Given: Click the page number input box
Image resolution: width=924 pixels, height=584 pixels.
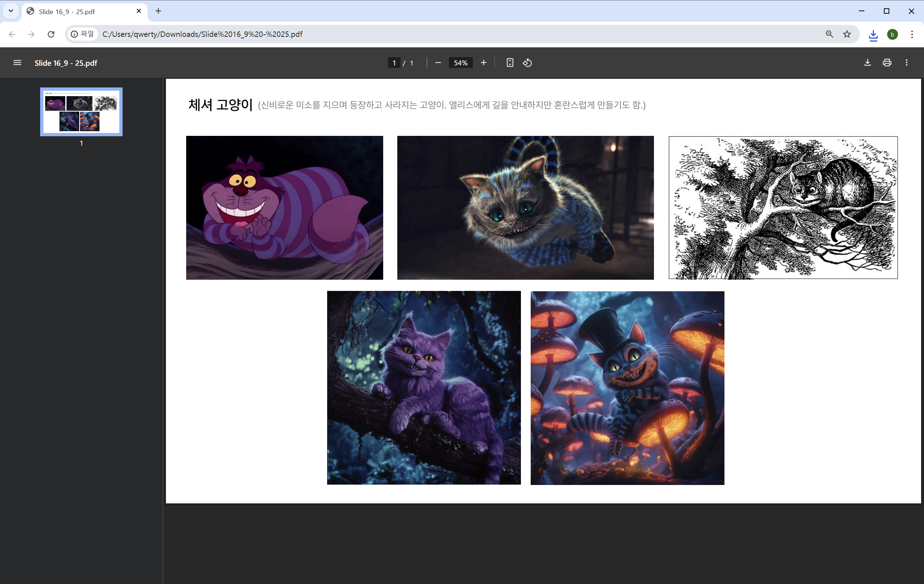Looking at the screenshot, I should [x=394, y=63].
